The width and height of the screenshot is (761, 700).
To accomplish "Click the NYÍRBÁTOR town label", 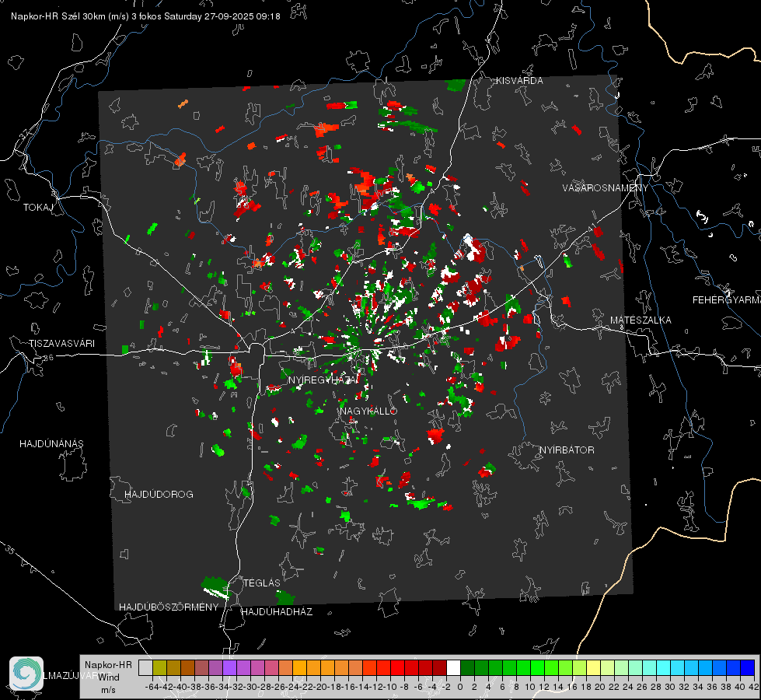I will pyautogui.click(x=567, y=450).
